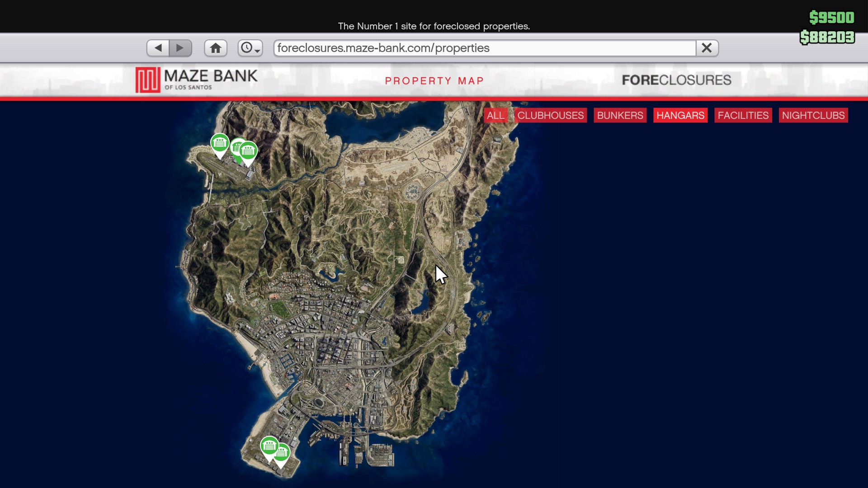Select the rightmost Fort Zancudo hangar marker
The height and width of the screenshot is (488, 868).
pos(250,151)
